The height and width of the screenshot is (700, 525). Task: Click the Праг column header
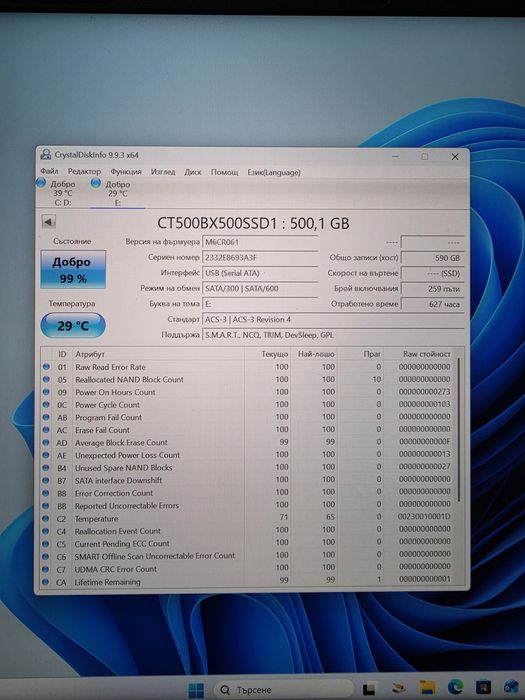(361, 354)
